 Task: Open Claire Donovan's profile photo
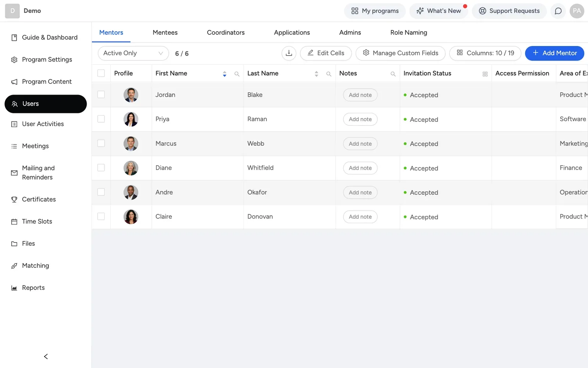(131, 217)
